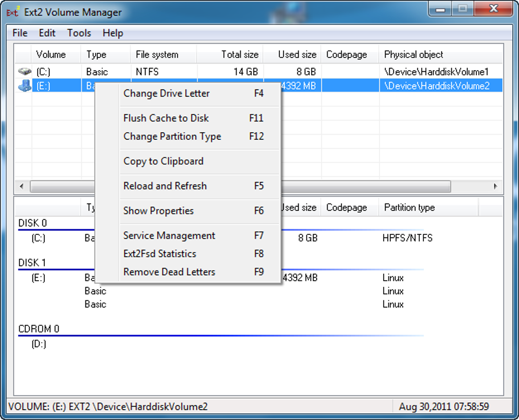Click the scrollbar right arrow
This screenshot has height=420, width=519.
click(496, 186)
